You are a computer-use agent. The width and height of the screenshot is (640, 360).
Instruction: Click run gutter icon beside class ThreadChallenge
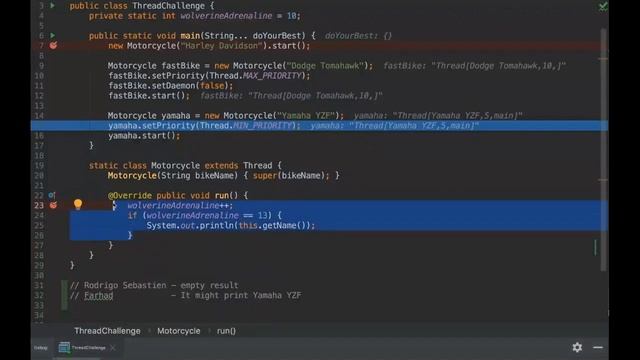53,6
